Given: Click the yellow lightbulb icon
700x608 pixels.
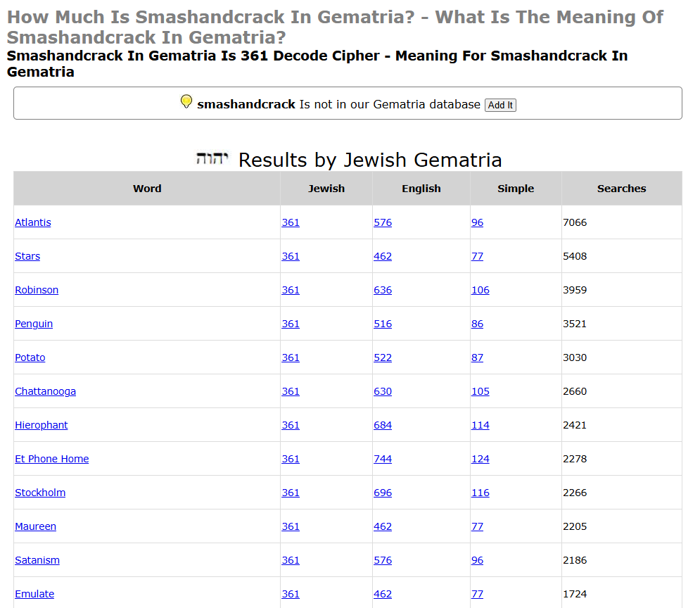Looking at the screenshot, I should (186, 101).
